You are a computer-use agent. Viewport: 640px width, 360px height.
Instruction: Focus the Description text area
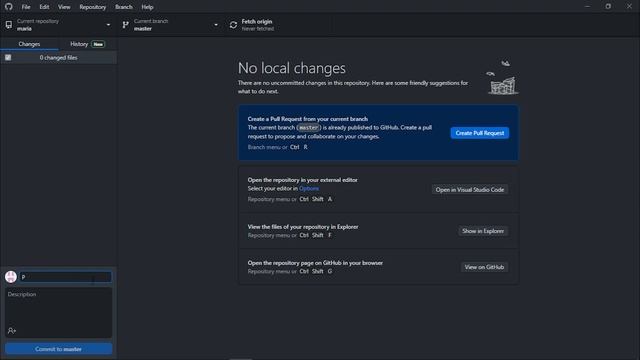[58, 313]
